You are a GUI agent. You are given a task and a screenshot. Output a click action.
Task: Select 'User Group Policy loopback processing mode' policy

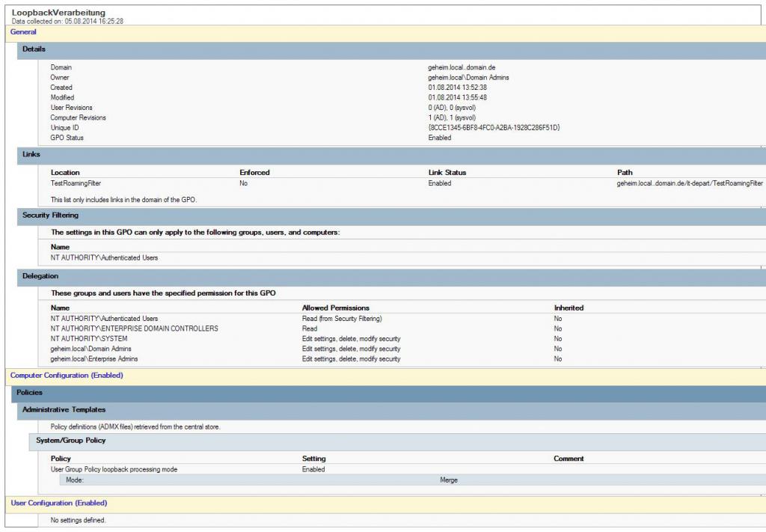pyautogui.click(x=114, y=470)
